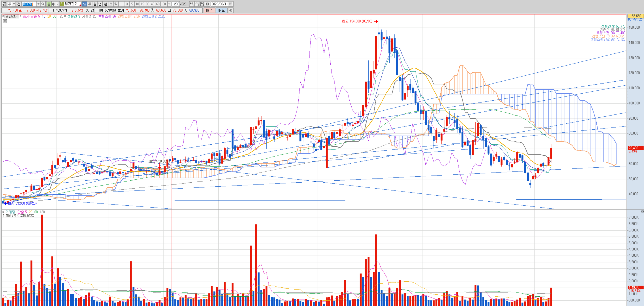This screenshot has height=306, width=644.
Task: Click the stock code input field 103590
Action: click(29, 4)
